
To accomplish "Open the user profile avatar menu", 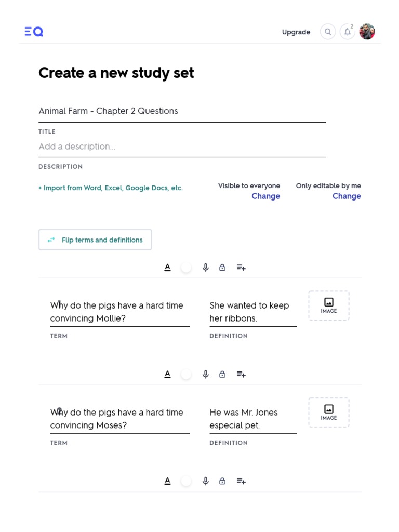I will click(x=367, y=32).
